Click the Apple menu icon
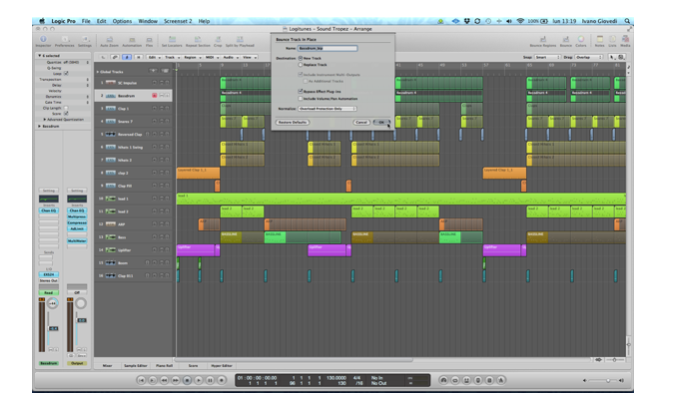Viewport: 680px width, 407px height. [x=42, y=21]
